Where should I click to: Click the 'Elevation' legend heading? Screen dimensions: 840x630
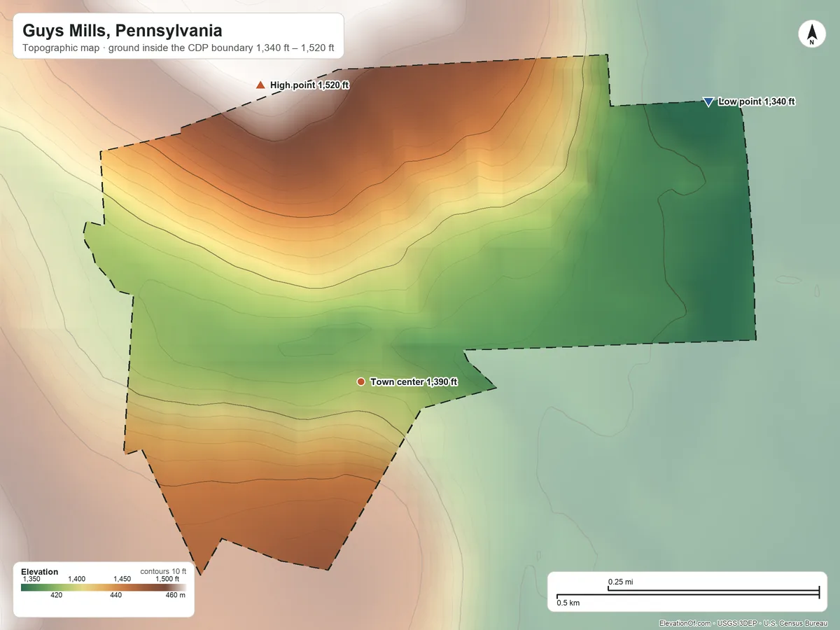coord(40,572)
